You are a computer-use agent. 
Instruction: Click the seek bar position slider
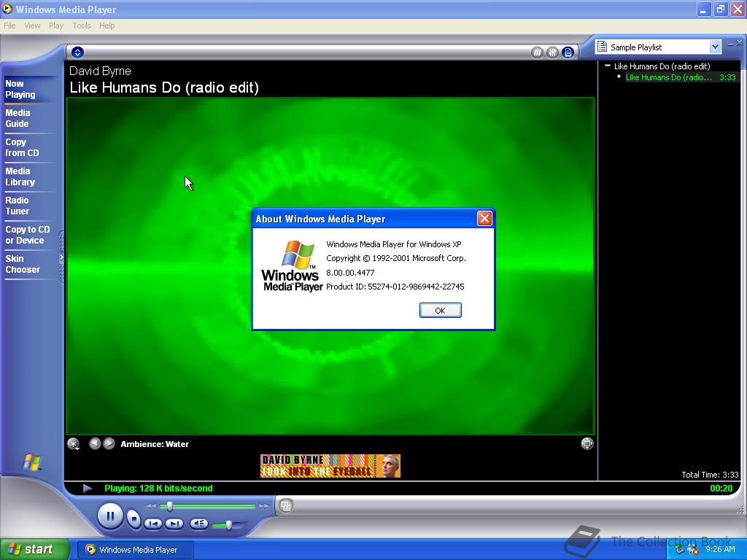169,506
